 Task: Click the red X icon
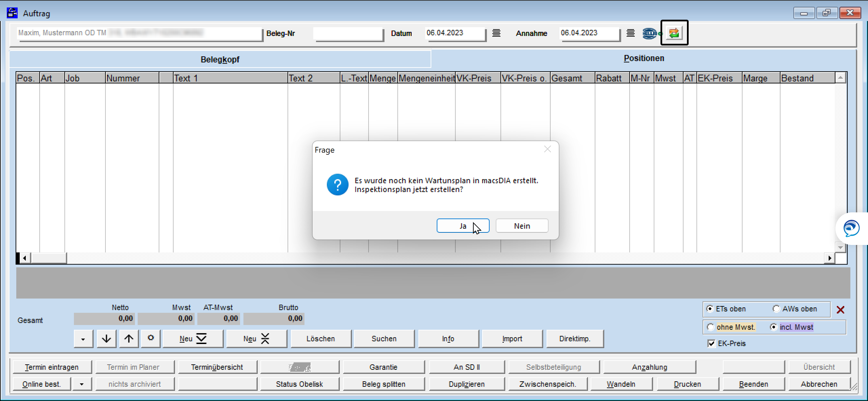840,309
